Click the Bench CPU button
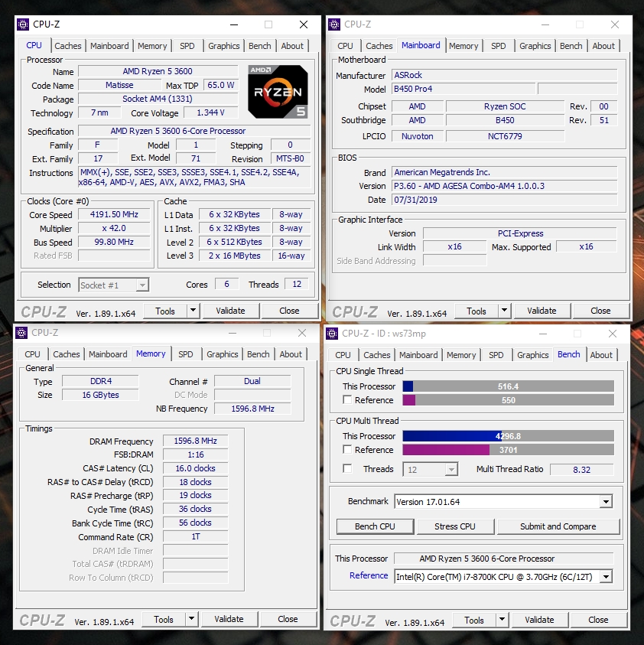The image size is (644, 645). point(375,526)
